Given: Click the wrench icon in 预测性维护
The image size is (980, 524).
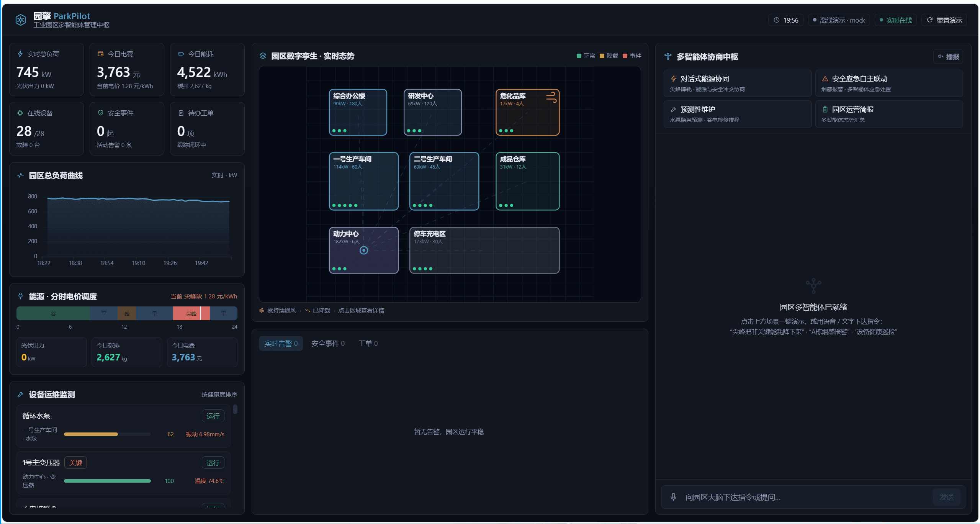Looking at the screenshot, I should (x=673, y=110).
